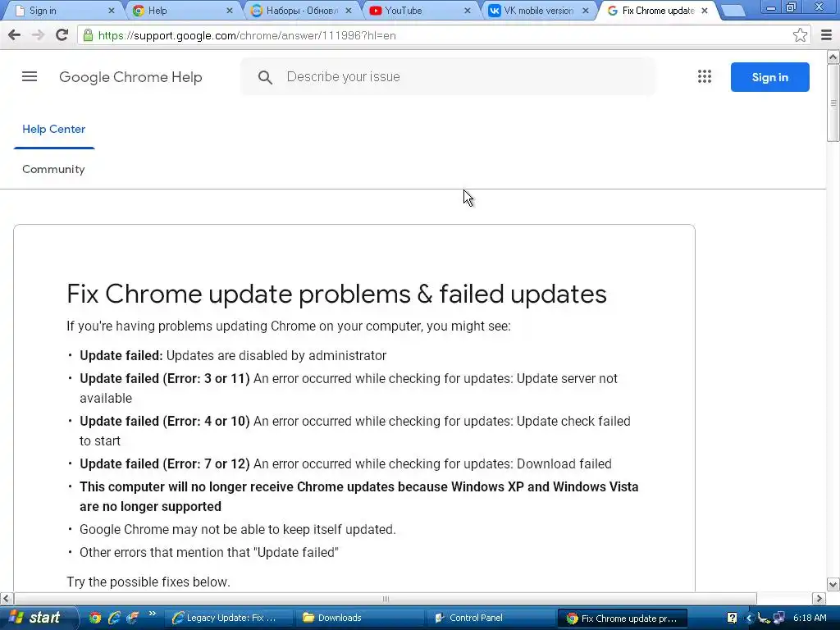The height and width of the screenshot is (630, 840).
Task: Open the Control Panel taskbar window
Action: tap(491, 618)
